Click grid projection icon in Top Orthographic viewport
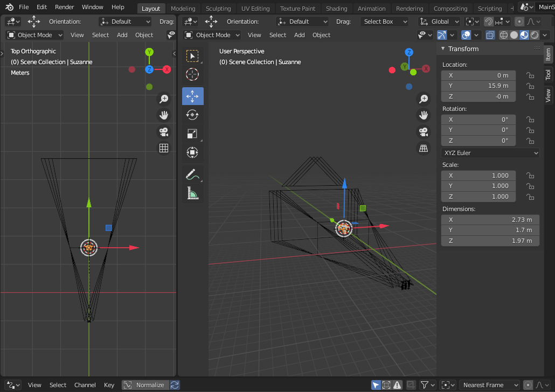The image size is (555, 392). pos(164,148)
